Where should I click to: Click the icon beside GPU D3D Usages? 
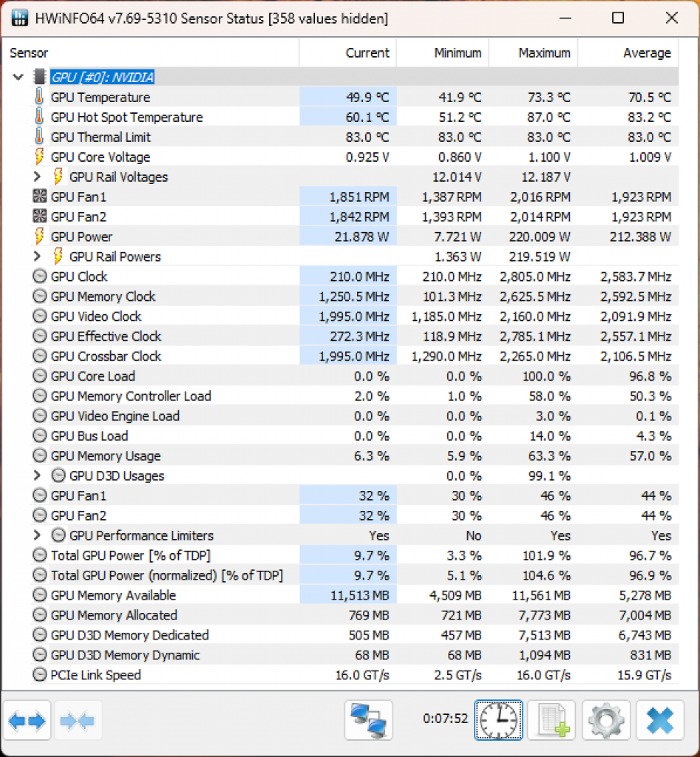pyautogui.click(x=58, y=475)
